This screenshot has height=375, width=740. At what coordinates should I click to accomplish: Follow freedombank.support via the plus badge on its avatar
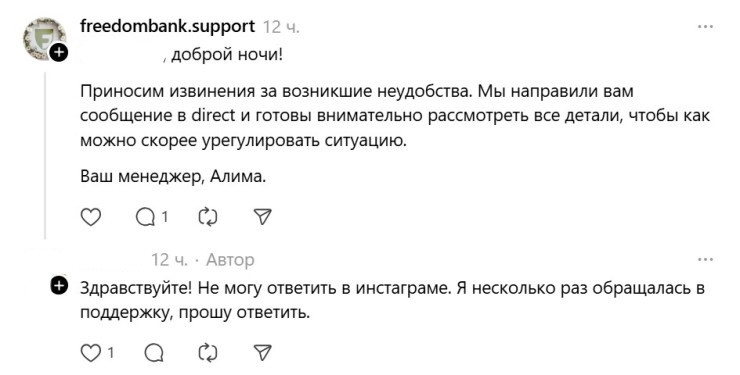[59, 52]
